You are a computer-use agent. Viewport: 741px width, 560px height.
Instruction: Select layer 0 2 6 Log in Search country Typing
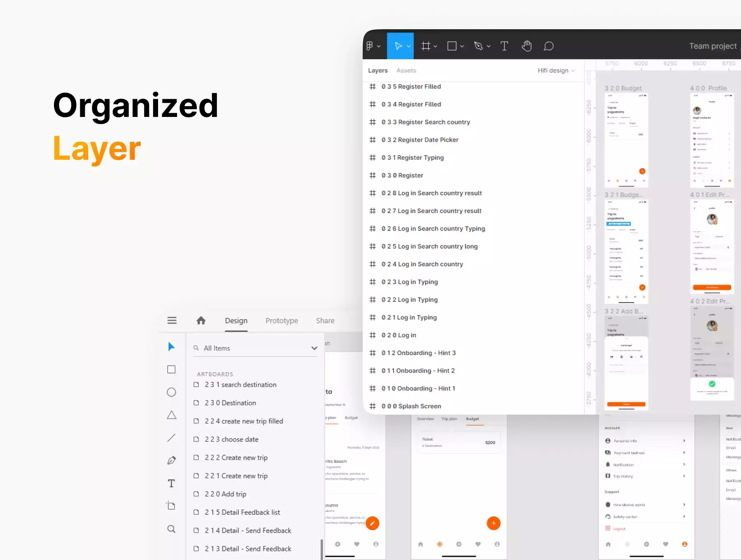(473, 229)
